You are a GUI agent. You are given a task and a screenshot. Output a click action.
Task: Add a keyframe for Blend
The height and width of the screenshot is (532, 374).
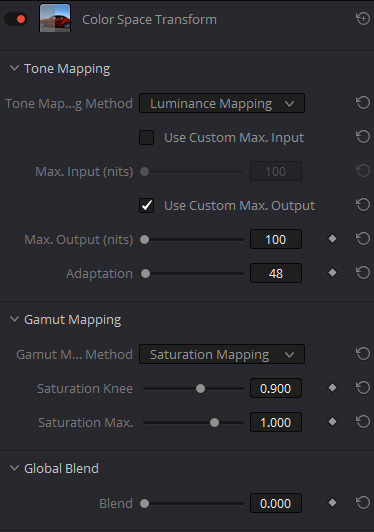pyautogui.click(x=333, y=503)
